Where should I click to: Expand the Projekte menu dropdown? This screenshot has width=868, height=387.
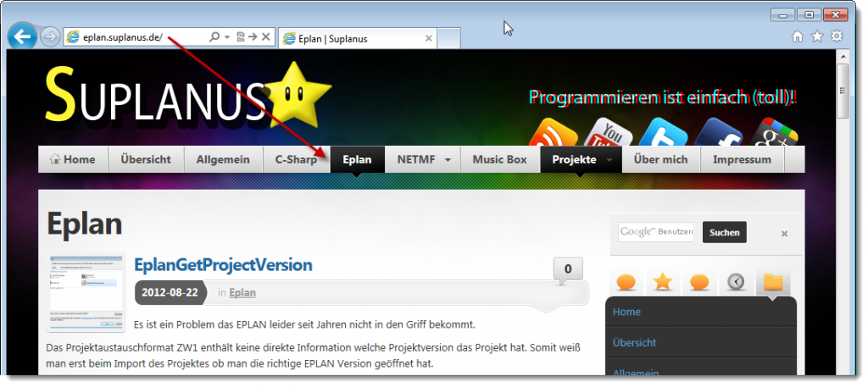pos(609,159)
